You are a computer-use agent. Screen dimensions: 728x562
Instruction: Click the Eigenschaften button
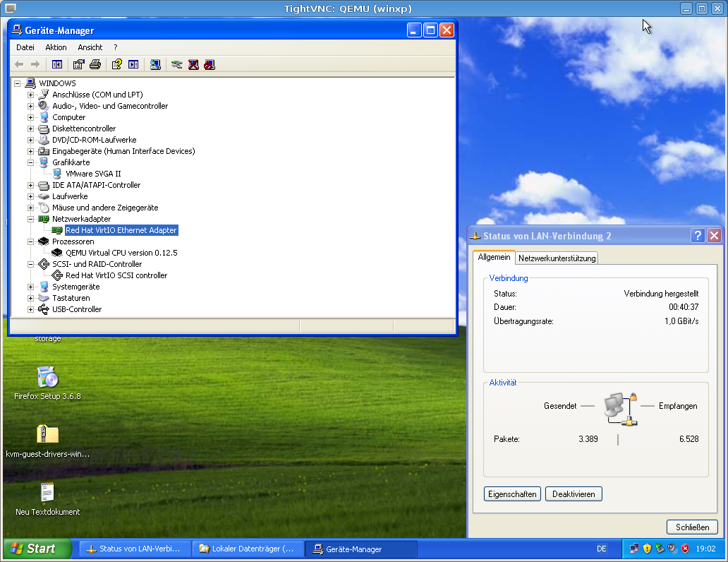[512, 494]
